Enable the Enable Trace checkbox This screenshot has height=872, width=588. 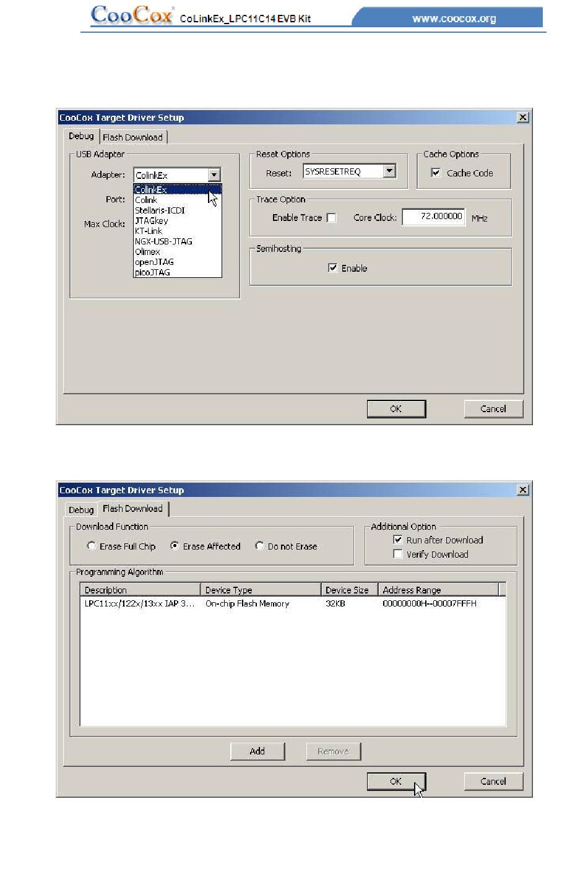click(x=332, y=218)
